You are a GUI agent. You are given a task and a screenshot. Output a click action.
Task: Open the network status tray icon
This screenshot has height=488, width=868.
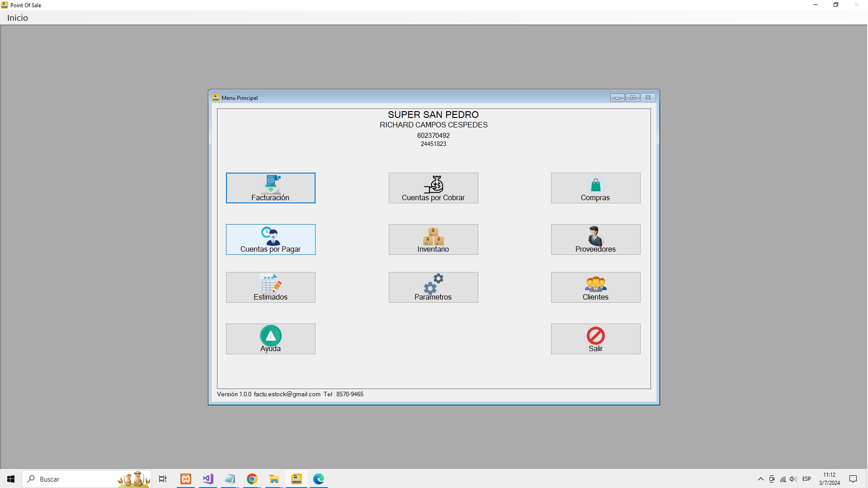pos(783,479)
